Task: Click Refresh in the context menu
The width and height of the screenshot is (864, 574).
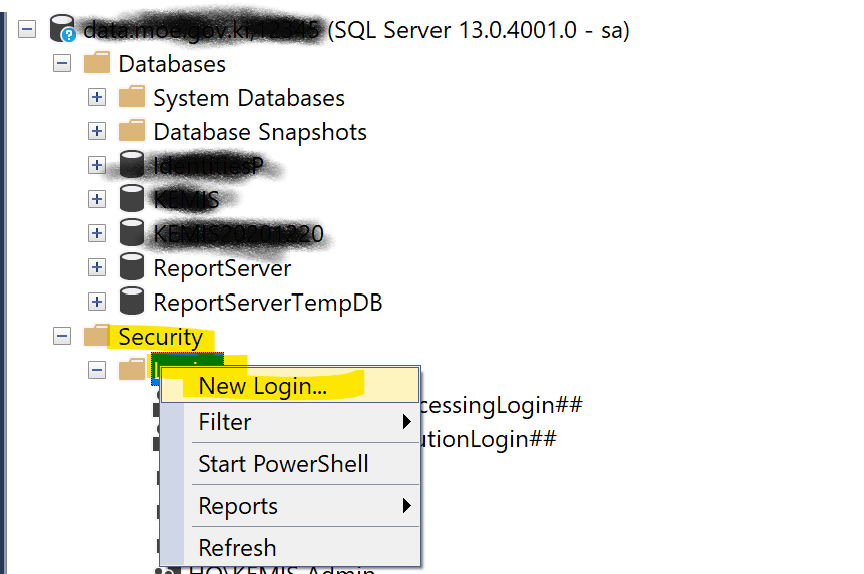Action: (x=237, y=548)
